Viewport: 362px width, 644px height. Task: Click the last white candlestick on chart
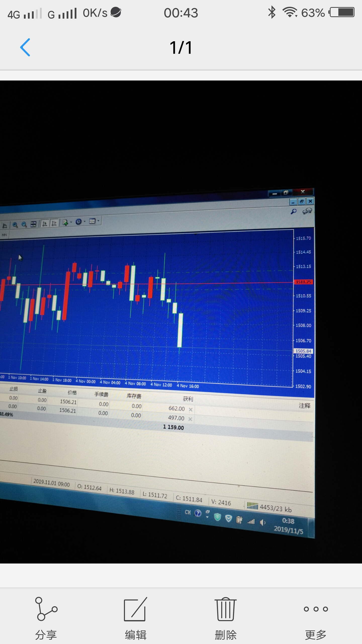click(180, 330)
